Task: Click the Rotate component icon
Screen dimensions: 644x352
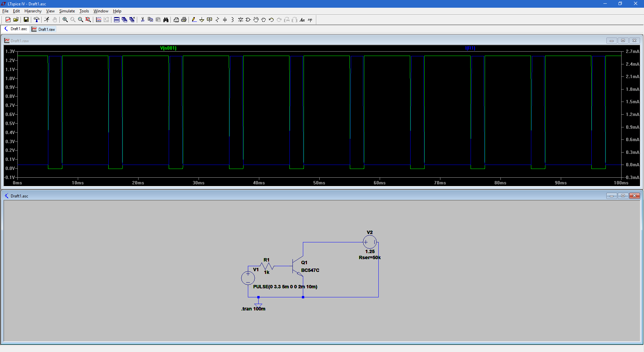Action: tap(287, 20)
